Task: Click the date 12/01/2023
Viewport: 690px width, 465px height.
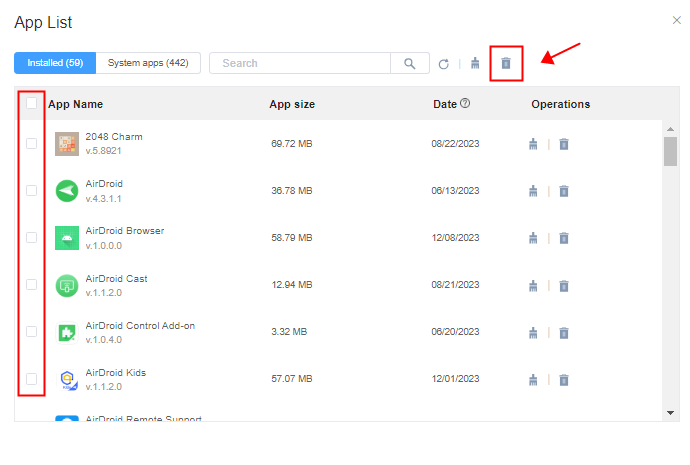Action: pos(455,379)
